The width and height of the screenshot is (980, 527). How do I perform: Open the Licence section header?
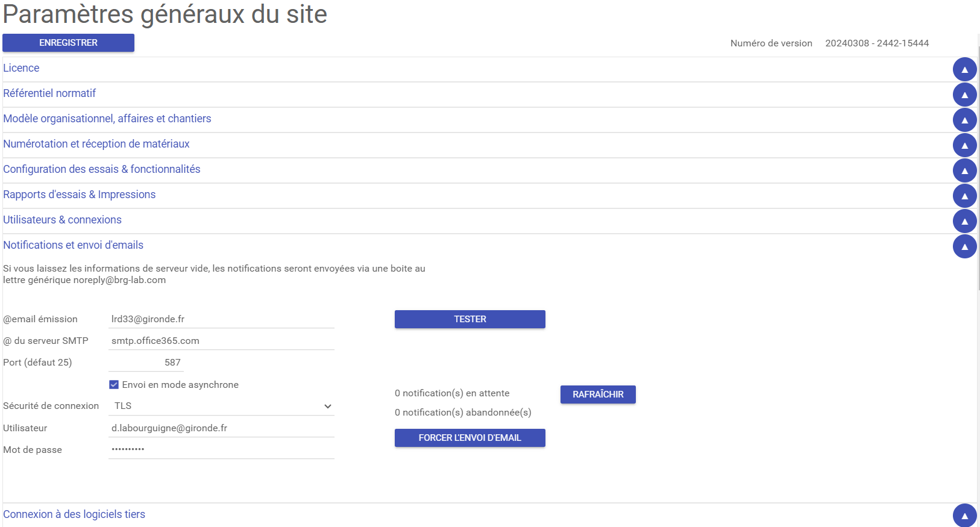(x=21, y=68)
